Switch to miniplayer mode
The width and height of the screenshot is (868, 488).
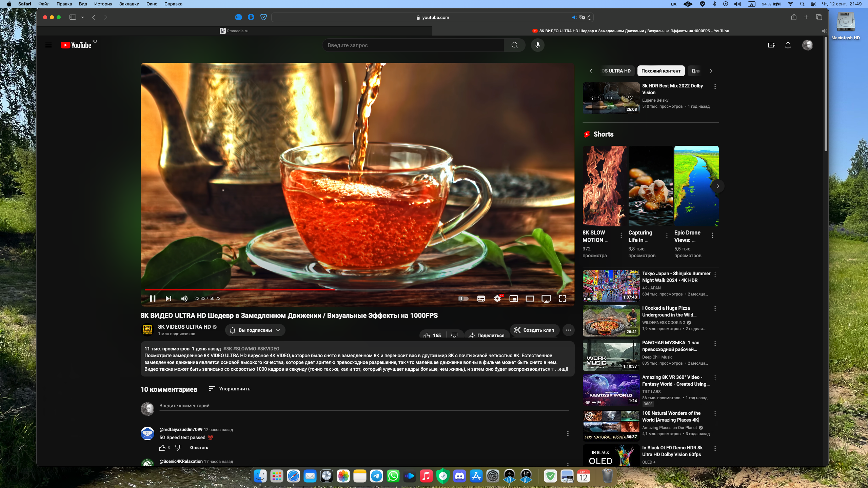(514, 298)
